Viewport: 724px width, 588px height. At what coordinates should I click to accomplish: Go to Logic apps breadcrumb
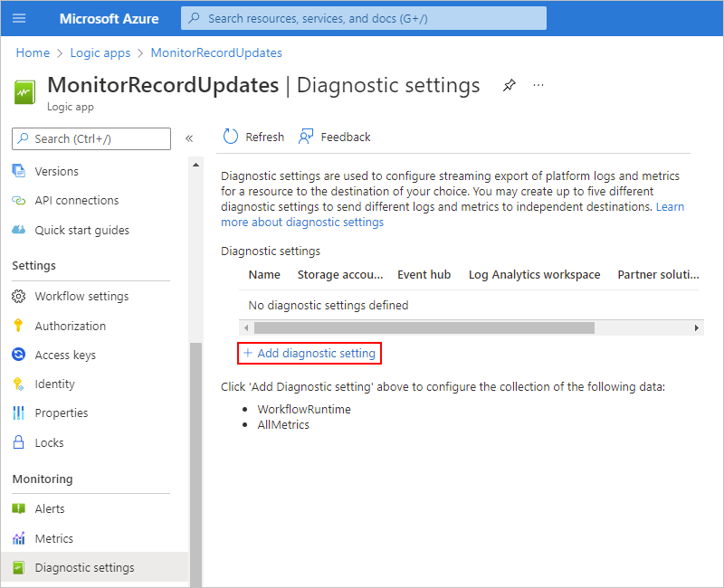click(x=100, y=53)
